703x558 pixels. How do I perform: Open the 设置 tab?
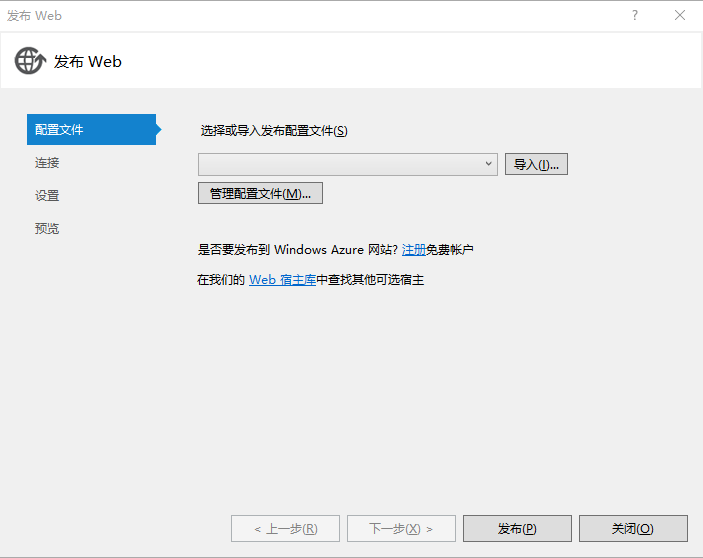coord(47,196)
